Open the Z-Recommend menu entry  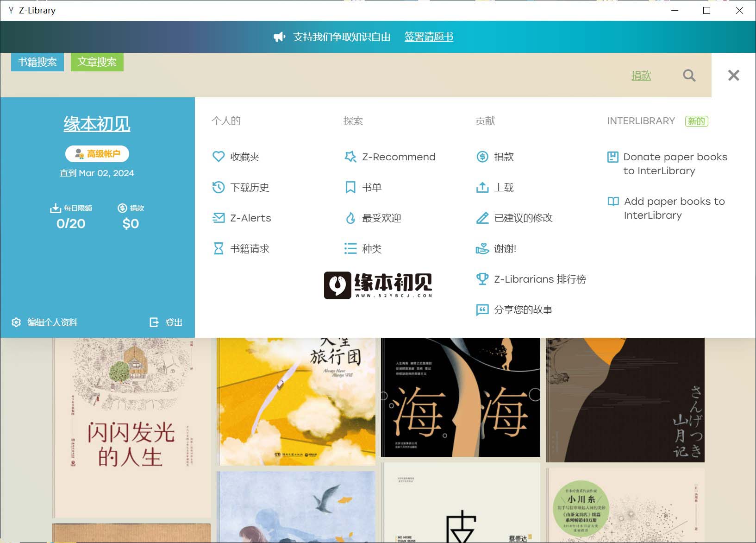pos(390,157)
